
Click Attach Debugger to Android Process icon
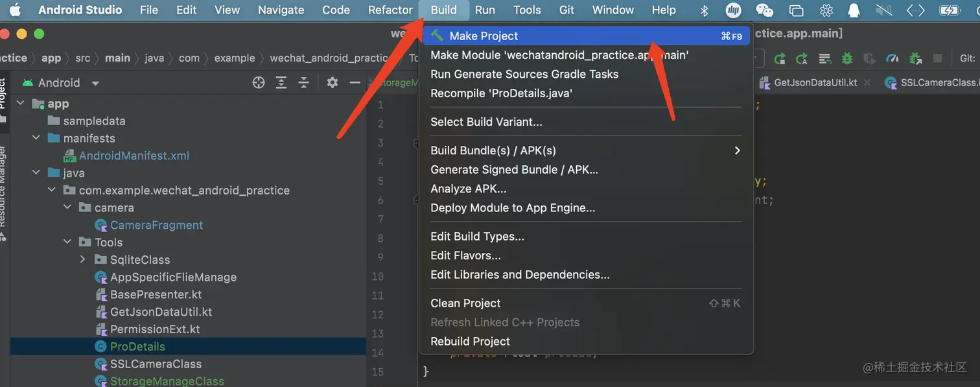[x=915, y=58]
